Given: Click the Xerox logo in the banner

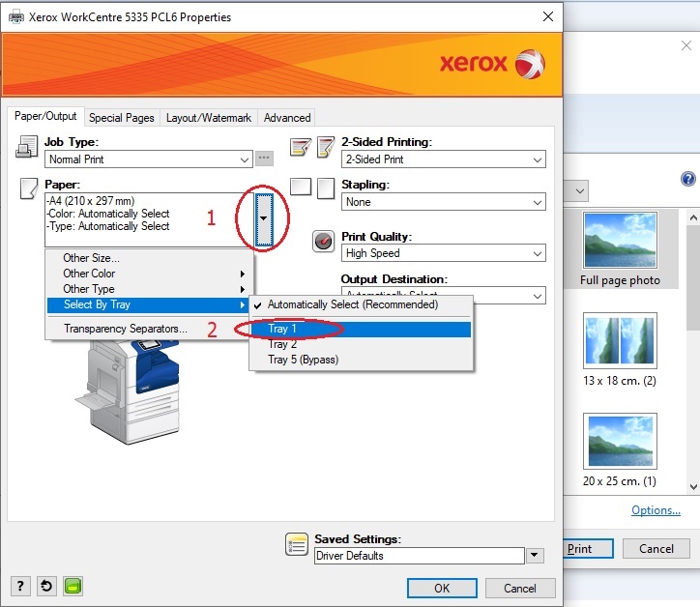Looking at the screenshot, I should coord(492,64).
